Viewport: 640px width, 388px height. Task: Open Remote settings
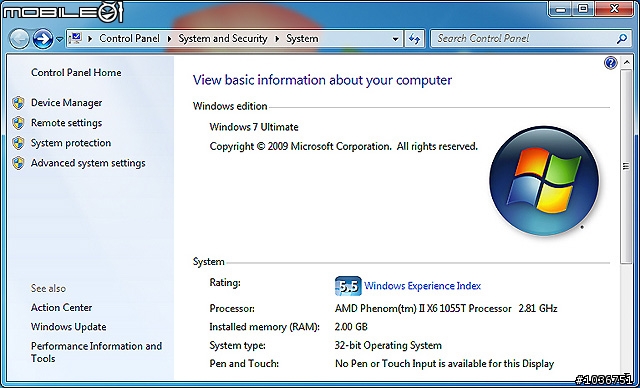pyautogui.click(x=67, y=123)
